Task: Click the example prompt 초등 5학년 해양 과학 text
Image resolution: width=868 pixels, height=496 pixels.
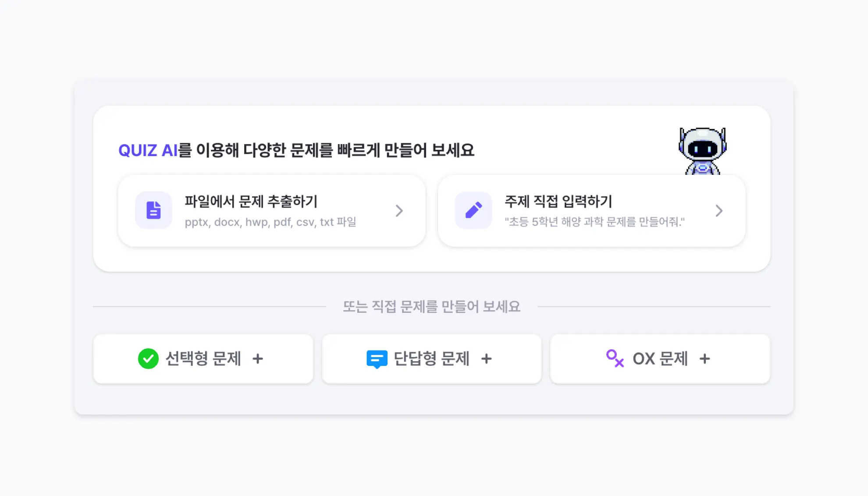Action: point(594,222)
